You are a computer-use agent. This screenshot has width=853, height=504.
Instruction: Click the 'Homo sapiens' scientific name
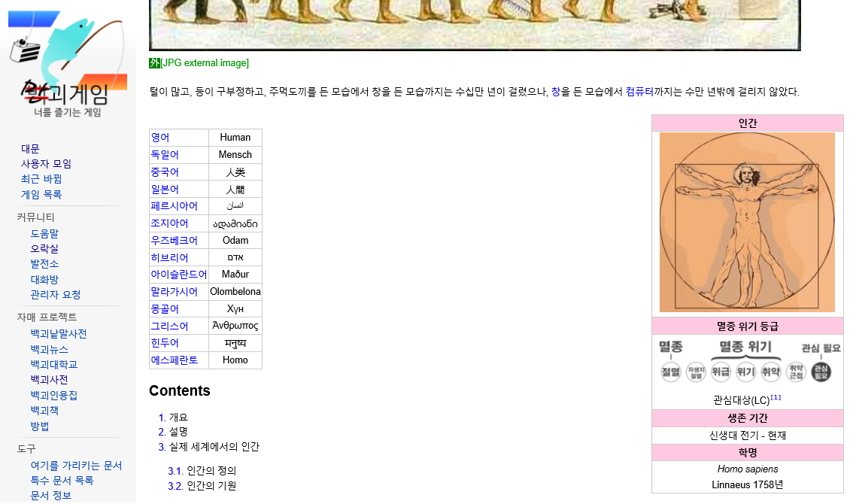748,469
